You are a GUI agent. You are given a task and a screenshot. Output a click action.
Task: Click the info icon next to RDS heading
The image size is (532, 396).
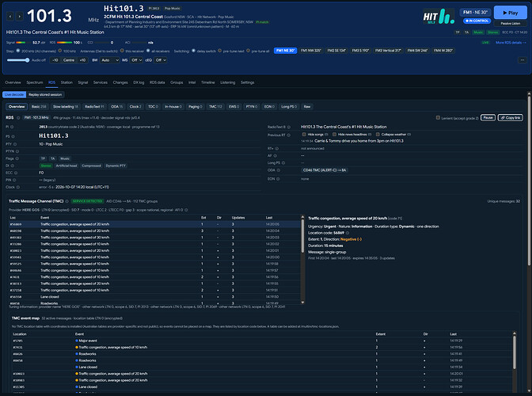pyautogui.click(x=18, y=118)
